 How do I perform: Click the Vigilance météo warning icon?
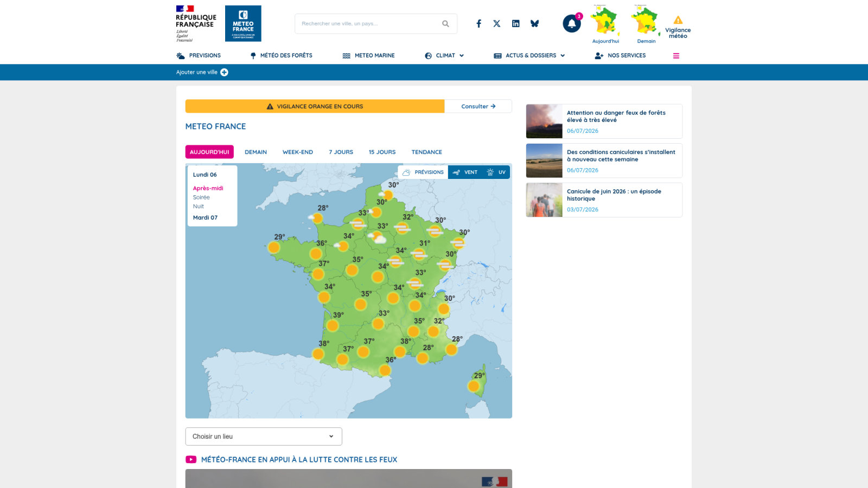[678, 20]
